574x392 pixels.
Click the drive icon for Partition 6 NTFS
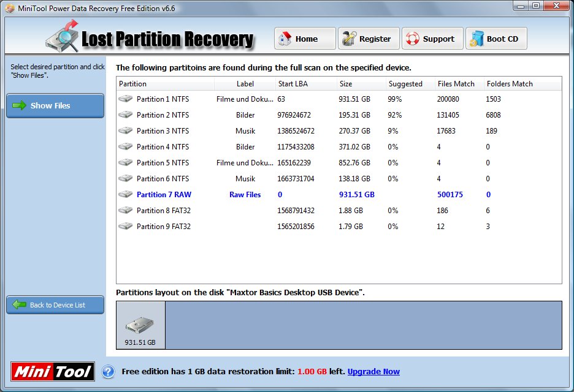point(125,178)
